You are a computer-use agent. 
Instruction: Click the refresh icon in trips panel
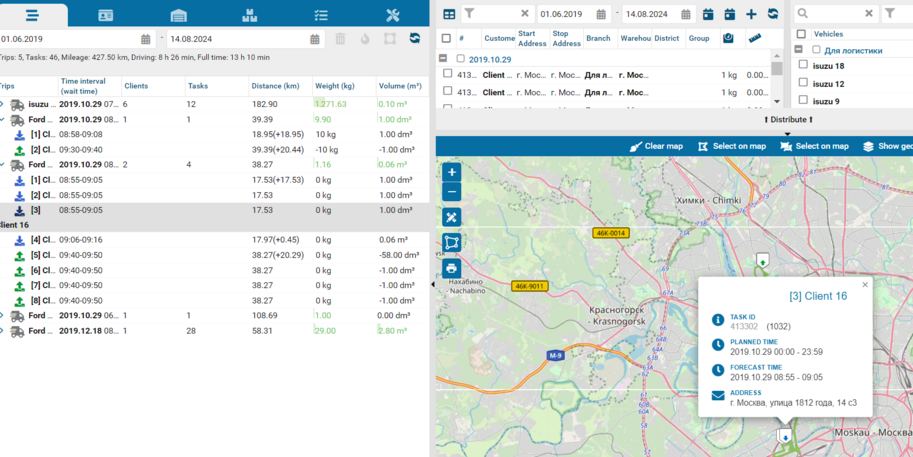[x=415, y=39]
